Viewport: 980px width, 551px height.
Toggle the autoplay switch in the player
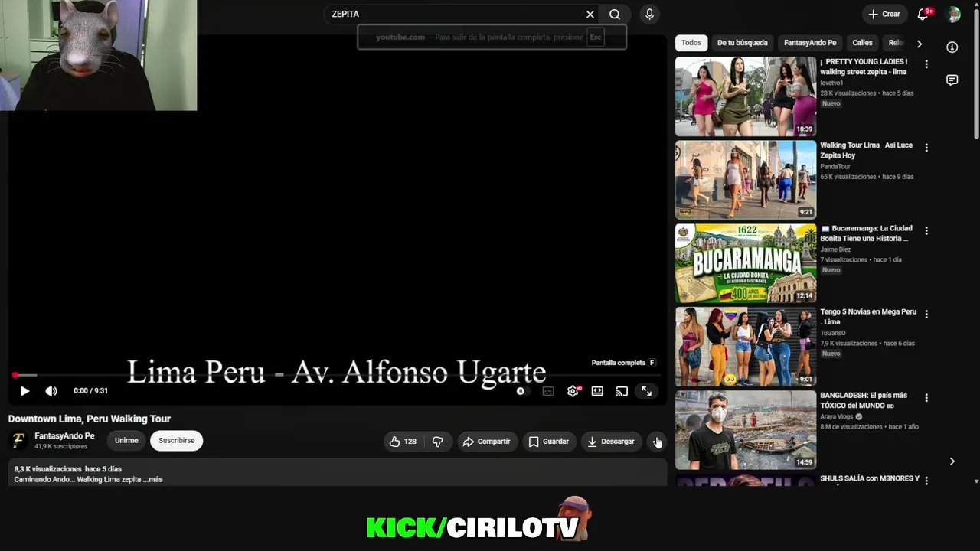pyautogui.click(x=521, y=391)
